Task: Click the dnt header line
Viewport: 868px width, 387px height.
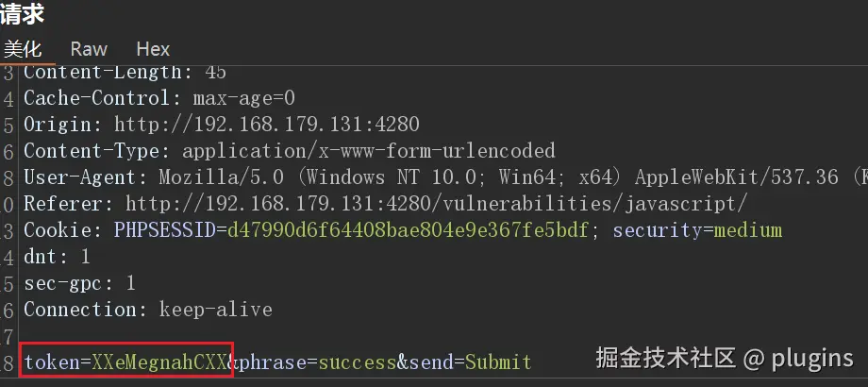Action: (57, 257)
